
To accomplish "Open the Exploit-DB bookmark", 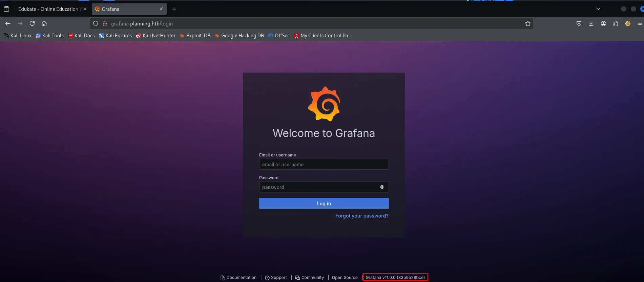I will 195,36.
